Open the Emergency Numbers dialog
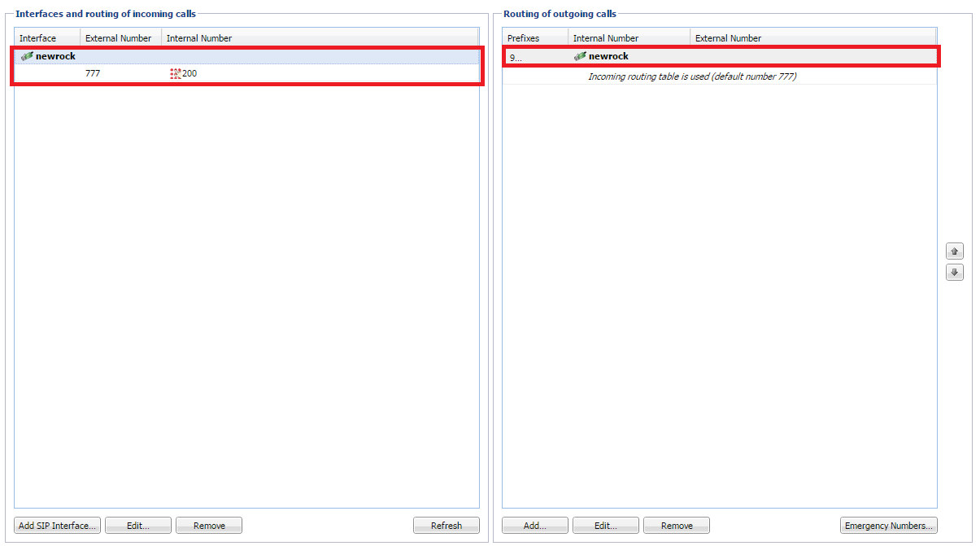This screenshot has width=980, height=546. [888, 526]
